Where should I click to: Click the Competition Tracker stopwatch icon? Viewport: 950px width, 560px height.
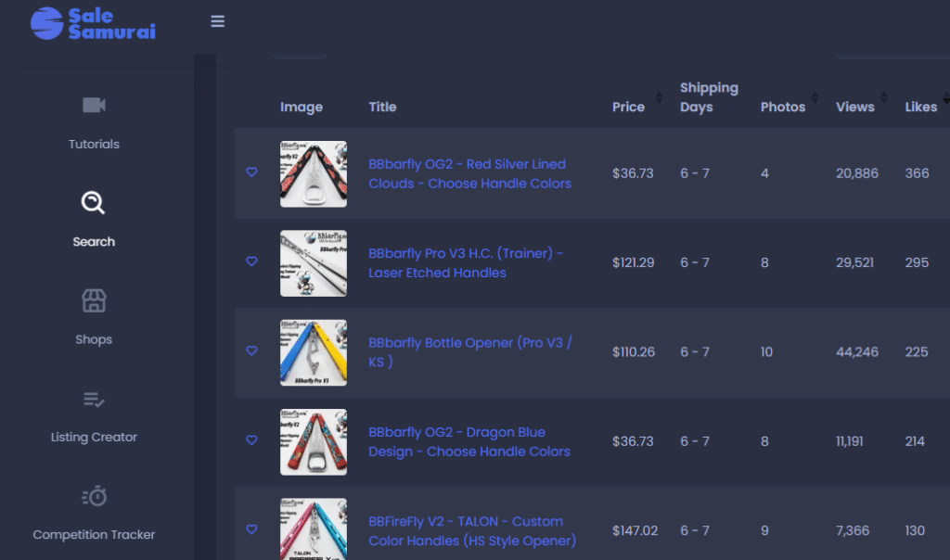tap(94, 496)
